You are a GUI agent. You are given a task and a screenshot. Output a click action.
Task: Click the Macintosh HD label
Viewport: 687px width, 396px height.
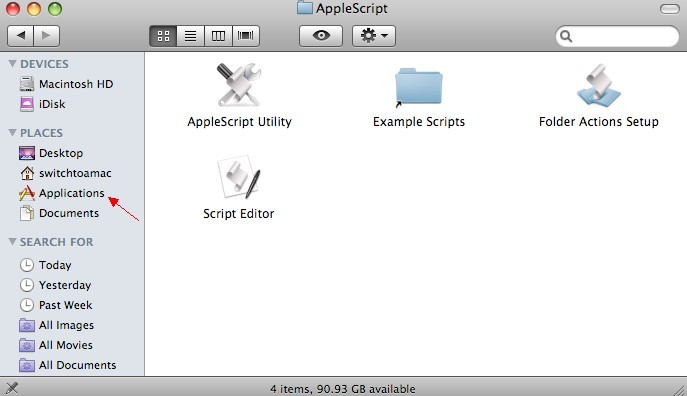76,84
